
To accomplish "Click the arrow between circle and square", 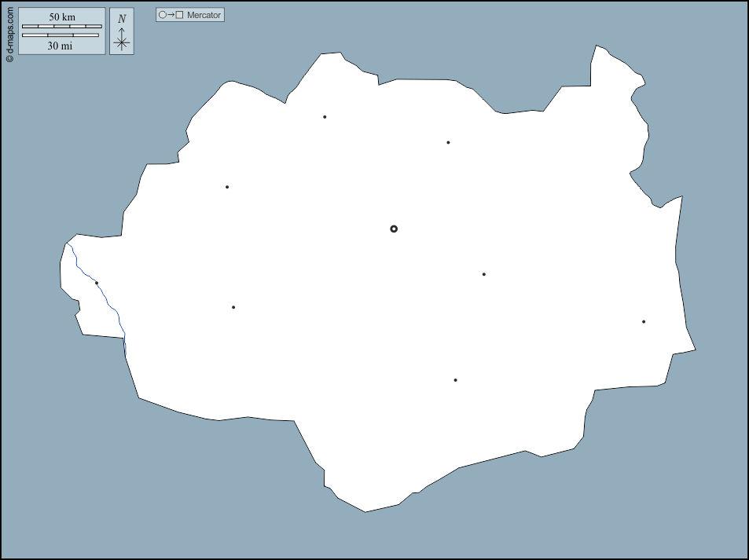I will click(170, 14).
